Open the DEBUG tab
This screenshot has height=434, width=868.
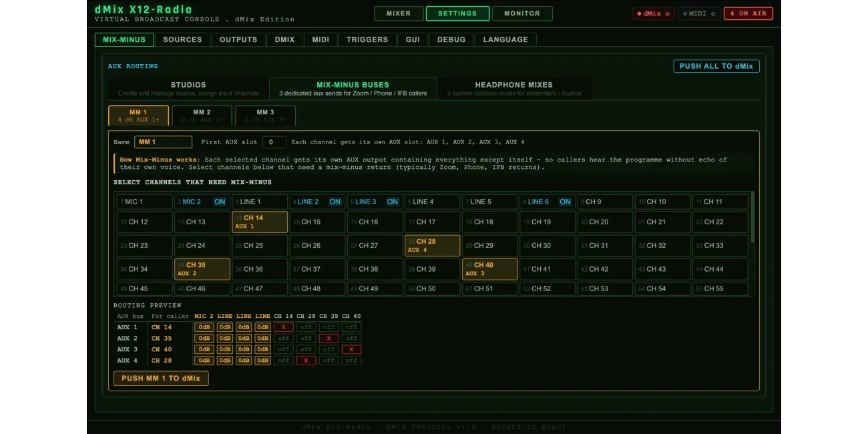(451, 39)
